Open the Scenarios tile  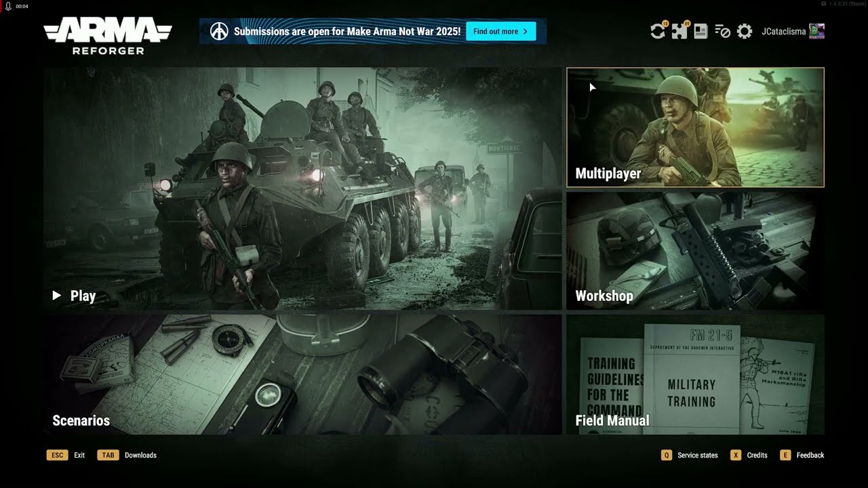(x=302, y=374)
